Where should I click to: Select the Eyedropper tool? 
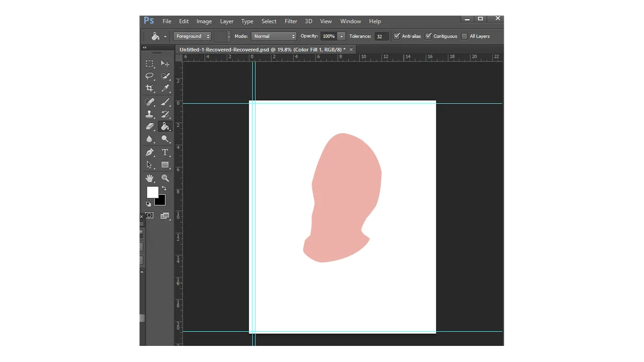165,88
